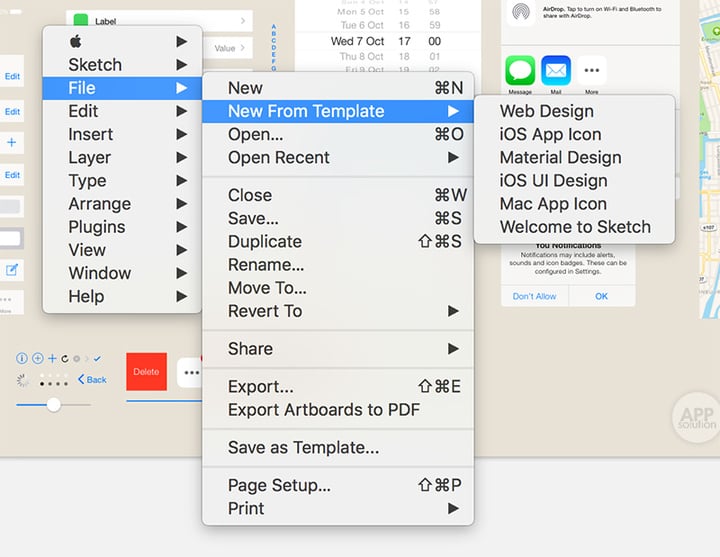Click the plain blue plus icon near Back
The width and height of the screenshot is (720, 557).
click(x=52, y=358)
